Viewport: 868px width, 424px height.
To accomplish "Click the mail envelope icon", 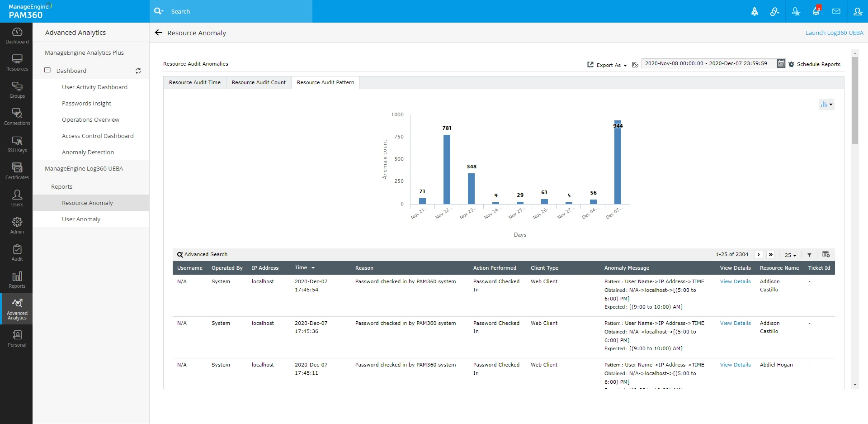I will 836,11.
